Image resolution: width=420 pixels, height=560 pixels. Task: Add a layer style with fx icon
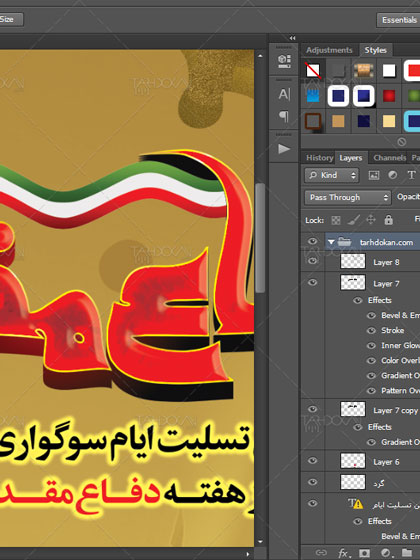coord(343,553)
